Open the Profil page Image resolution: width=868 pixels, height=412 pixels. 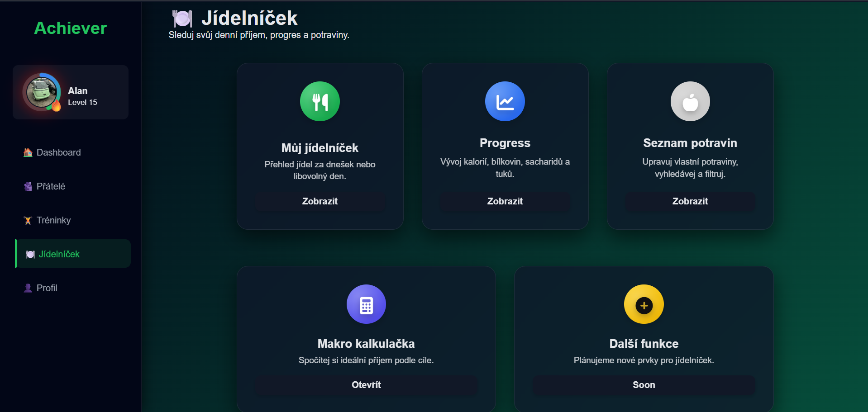click(47, 288)
